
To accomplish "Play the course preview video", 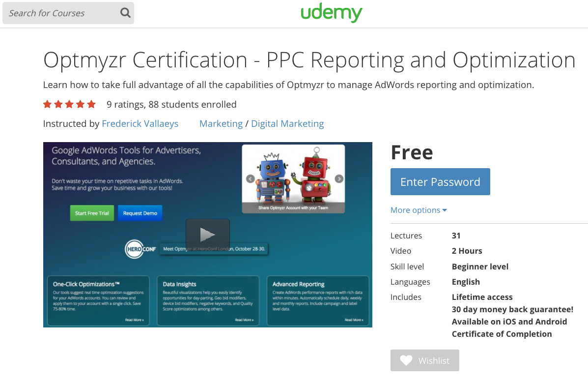I will [207, 235].
